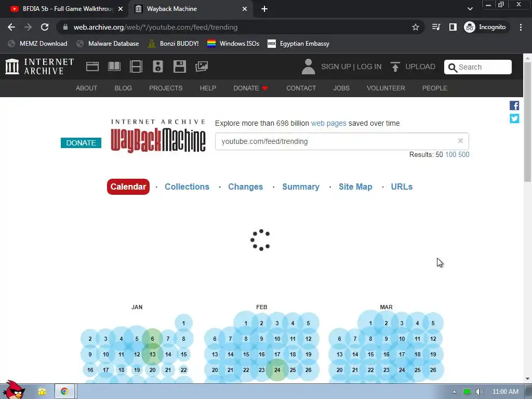
Task: Open the Images icon
Action: pos(202,66)
